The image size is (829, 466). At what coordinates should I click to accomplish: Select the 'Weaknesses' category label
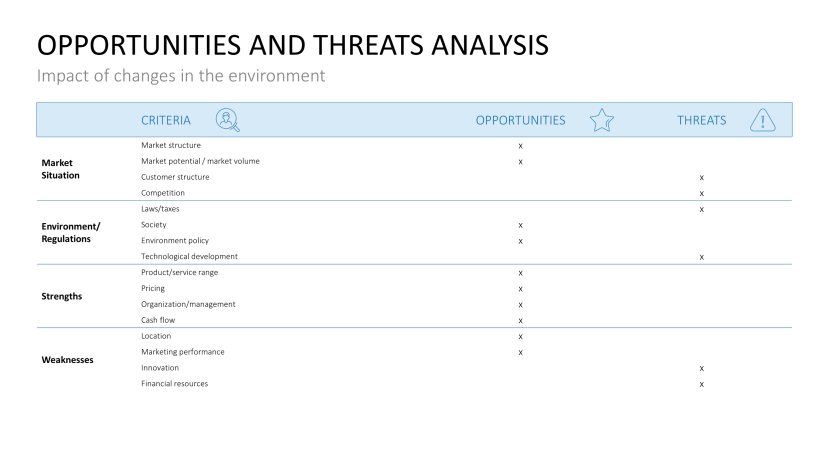[67, 360]
